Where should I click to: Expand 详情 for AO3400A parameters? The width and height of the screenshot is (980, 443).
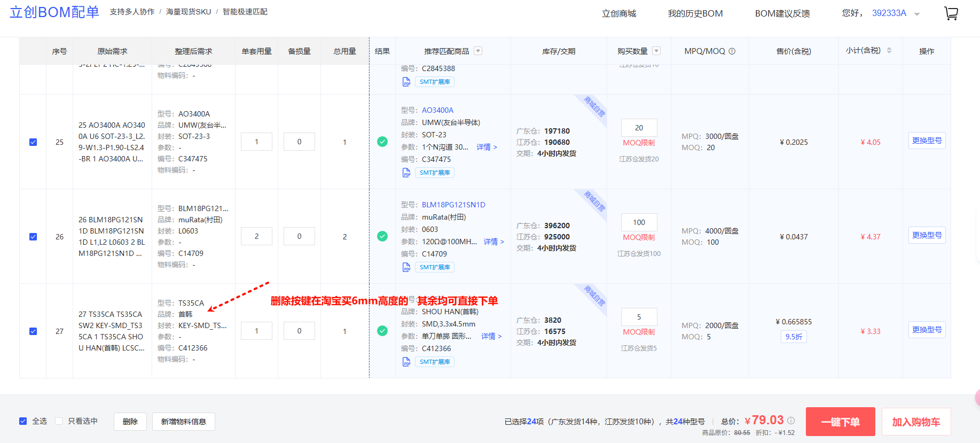pos(487,147)
